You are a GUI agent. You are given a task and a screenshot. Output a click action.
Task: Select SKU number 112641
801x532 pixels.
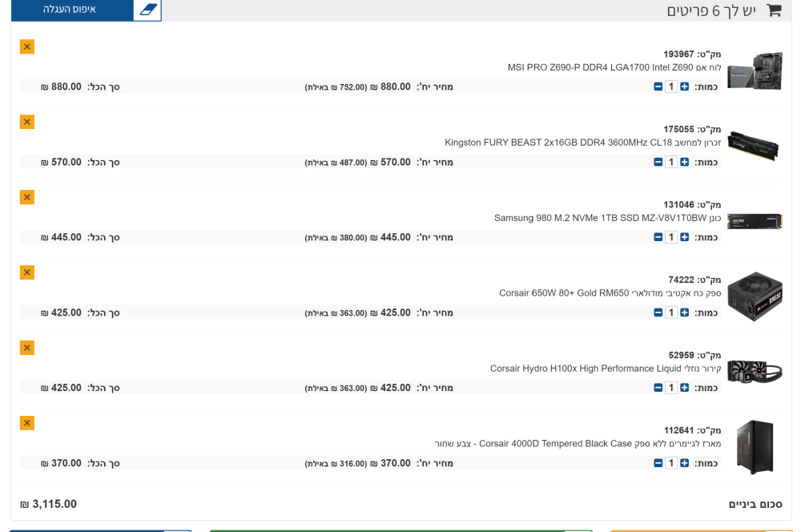tap(678, 430)
